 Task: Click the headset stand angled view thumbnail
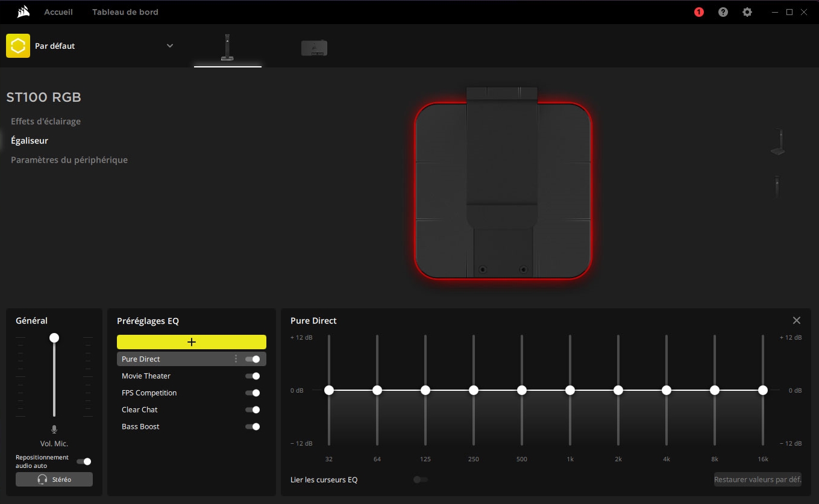(778, 143)
